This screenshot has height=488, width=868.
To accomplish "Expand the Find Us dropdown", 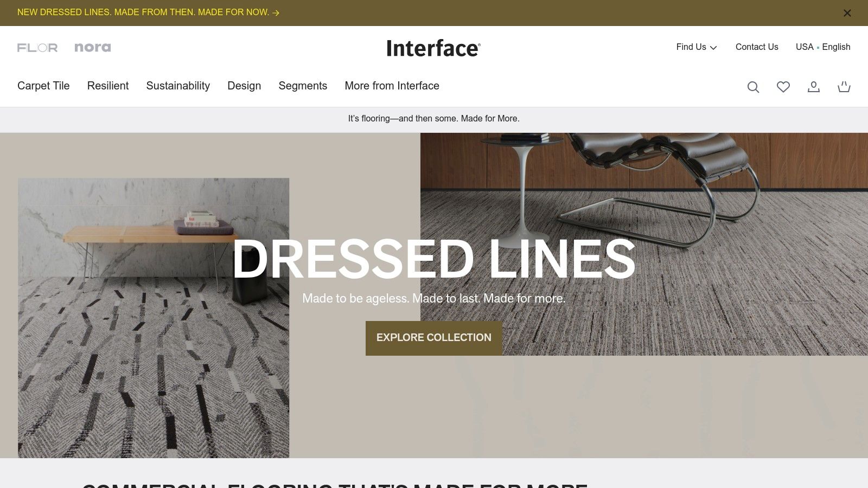I will (x=696, y=47).
